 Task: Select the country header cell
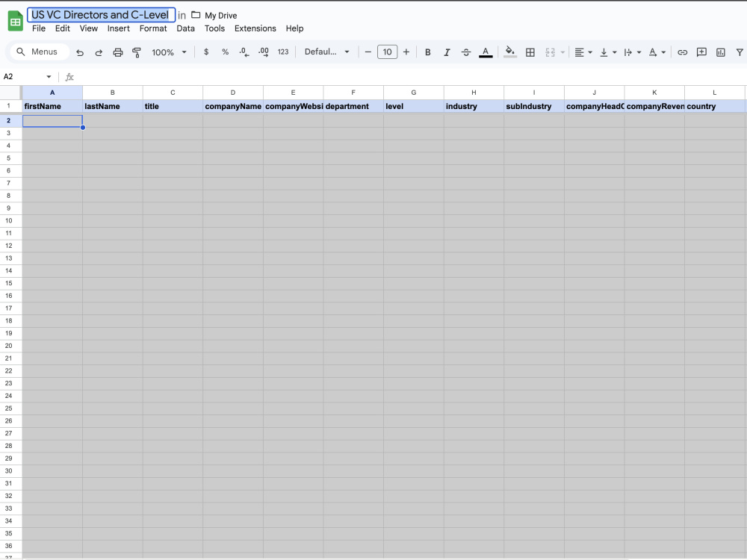coord(715,106)
